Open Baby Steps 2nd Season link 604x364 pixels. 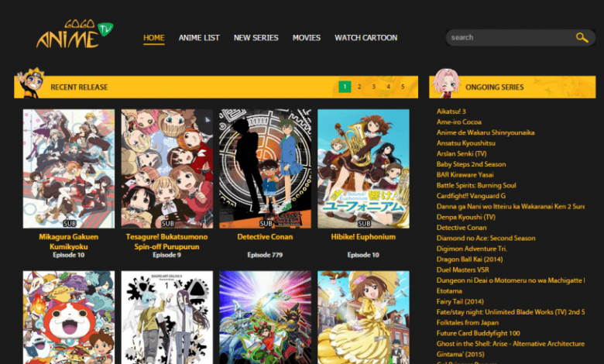point(471,164)
